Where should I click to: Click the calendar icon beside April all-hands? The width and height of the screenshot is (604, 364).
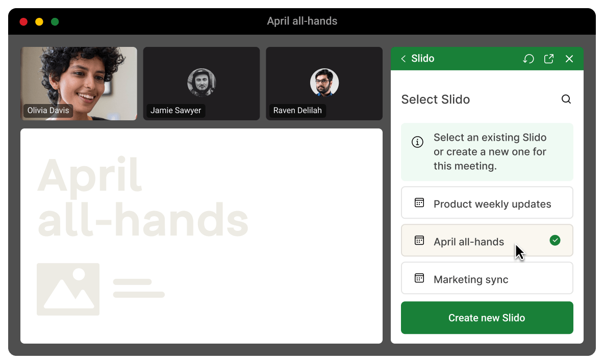pos(419,240)
